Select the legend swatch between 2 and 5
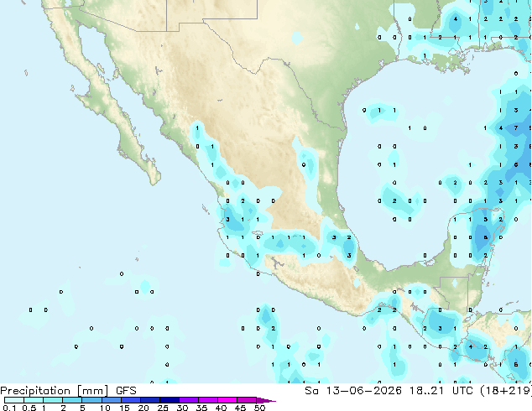 (x=72, y=400)
